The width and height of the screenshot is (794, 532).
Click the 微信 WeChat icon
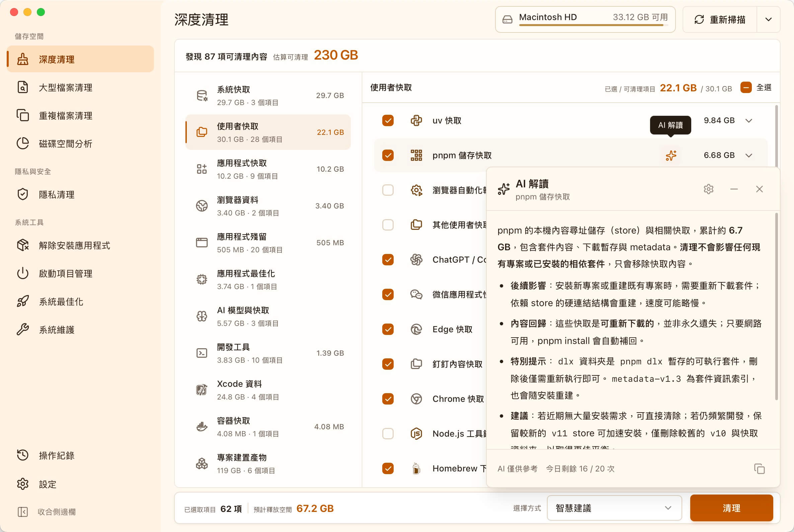[x=416, y=294]
